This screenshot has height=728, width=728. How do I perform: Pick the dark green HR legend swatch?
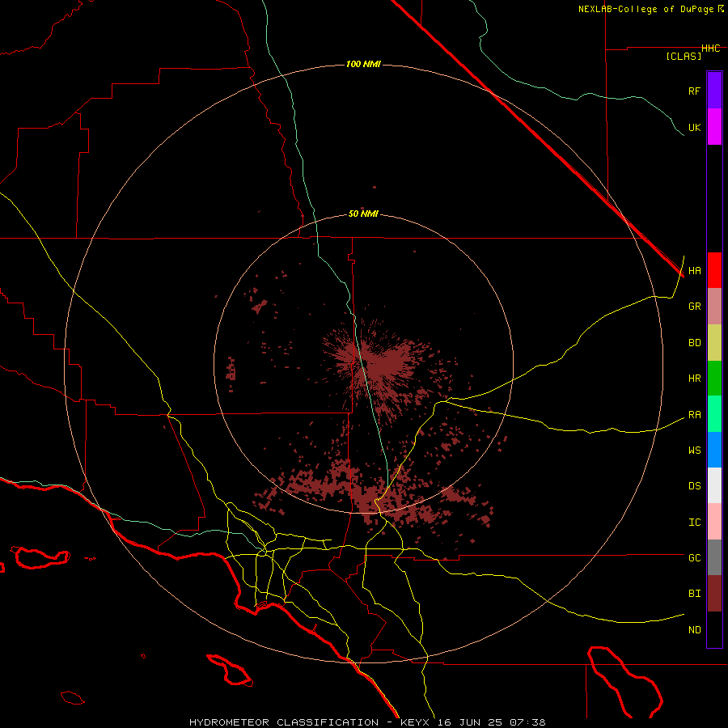point(714,379)
